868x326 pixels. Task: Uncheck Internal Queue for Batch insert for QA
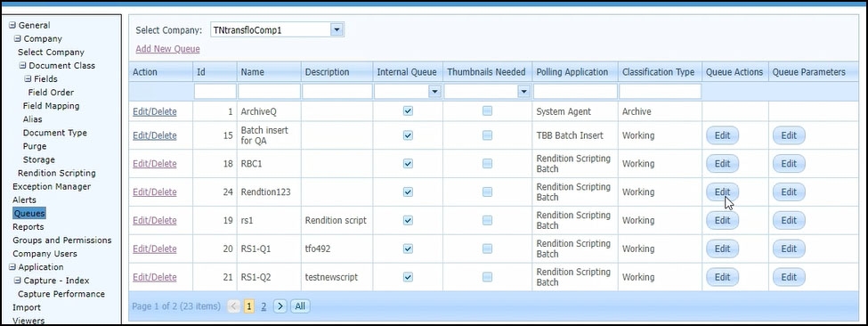pos(408,135)
